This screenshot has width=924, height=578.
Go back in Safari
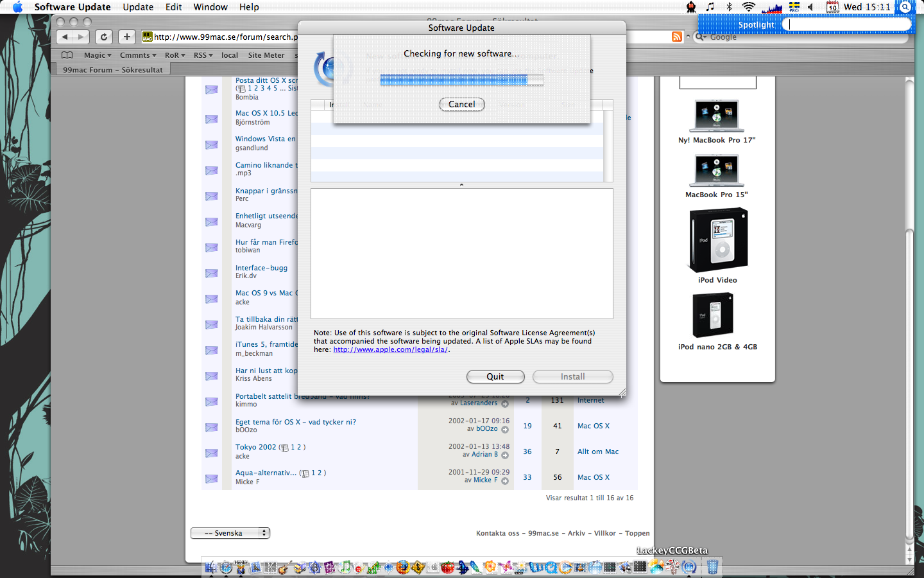(x=64, y=37)
